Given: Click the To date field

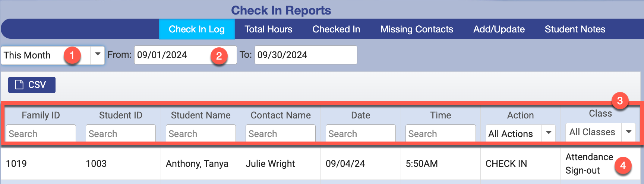Looking at the screenshot, I should [306, 55].
